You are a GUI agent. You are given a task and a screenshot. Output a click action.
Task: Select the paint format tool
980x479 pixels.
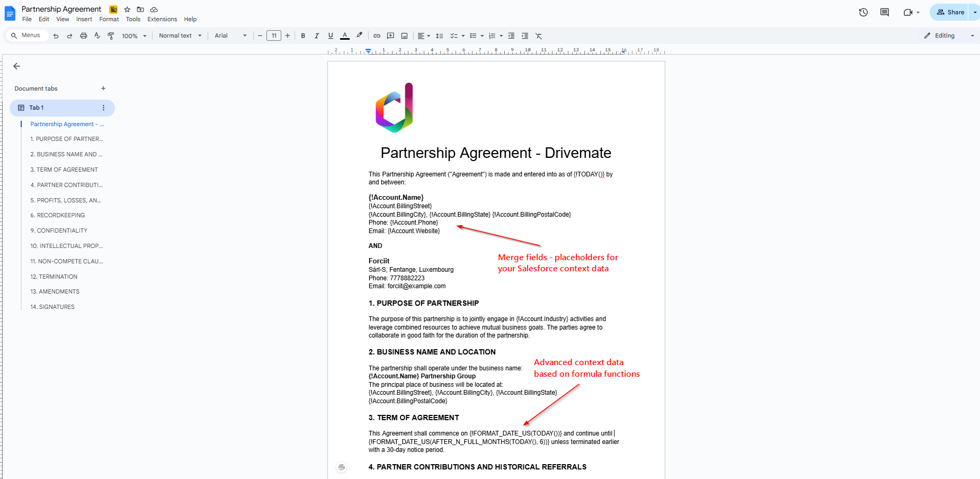pyautogui.click(x=111, y=36)
